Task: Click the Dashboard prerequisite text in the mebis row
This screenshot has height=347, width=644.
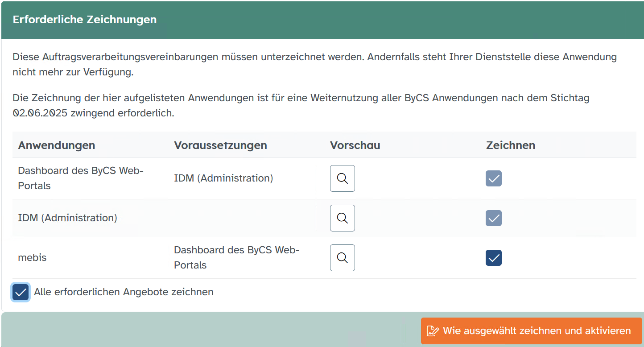Action: point(236,257)
